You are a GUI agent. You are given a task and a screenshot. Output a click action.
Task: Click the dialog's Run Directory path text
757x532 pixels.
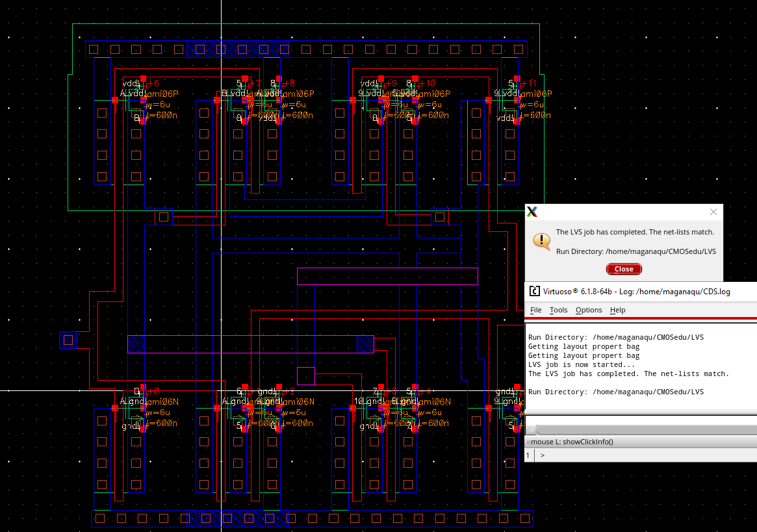tap(635, 251)
